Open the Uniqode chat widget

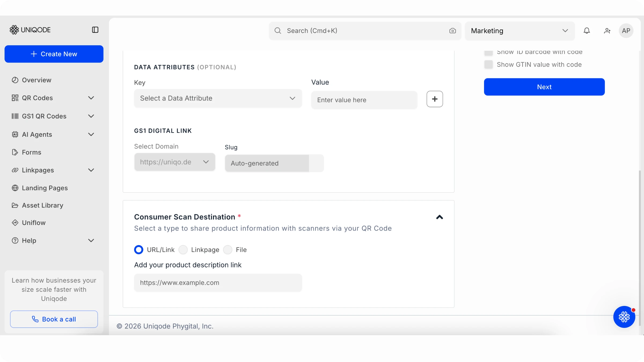click(624, 317)
